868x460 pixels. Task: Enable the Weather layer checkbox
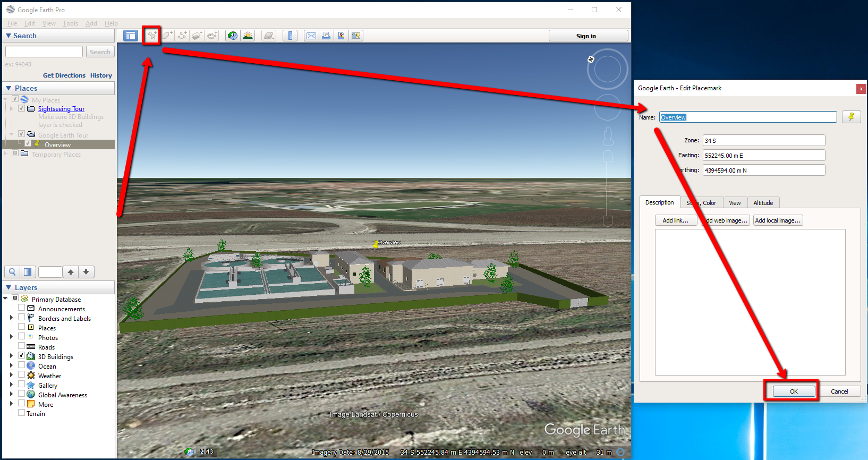coord(21,374)
